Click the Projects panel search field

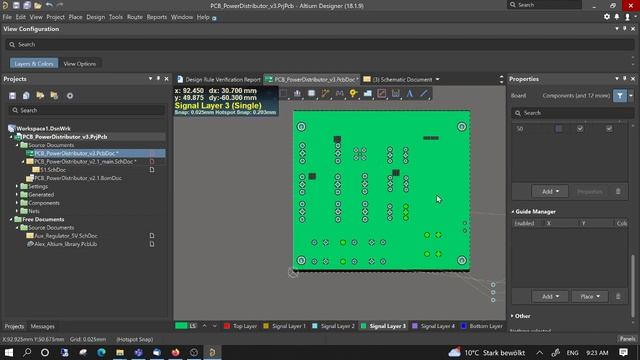click(x=87, y=110)
